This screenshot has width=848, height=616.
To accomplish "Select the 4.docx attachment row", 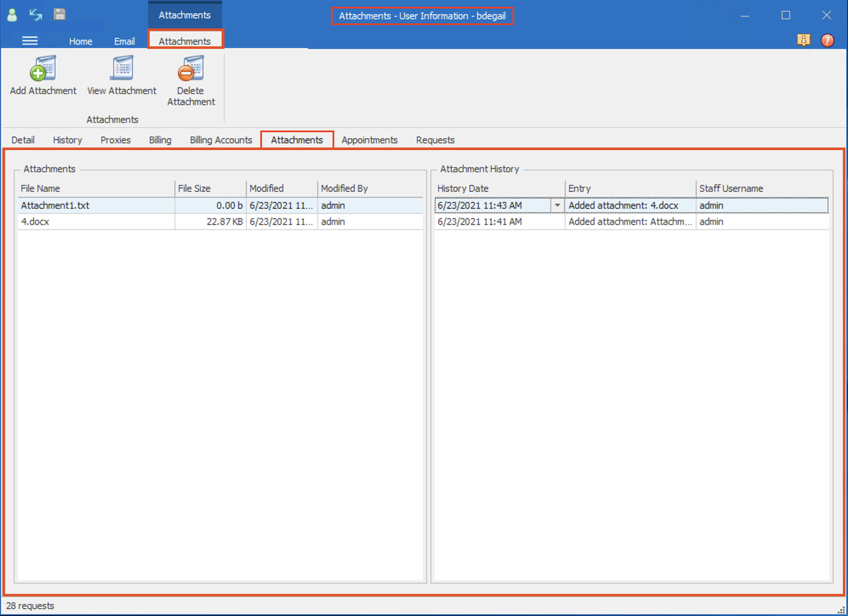I will (x=96, y=221).
